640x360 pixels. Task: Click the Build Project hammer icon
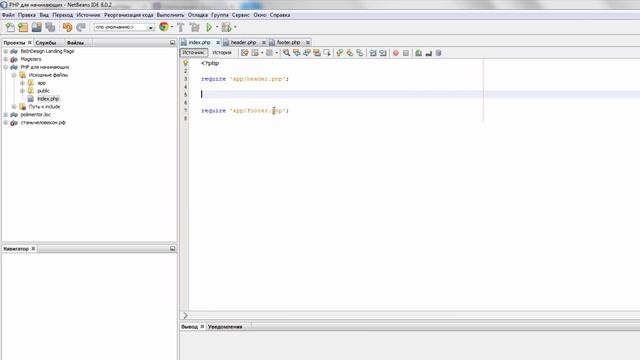180,27
